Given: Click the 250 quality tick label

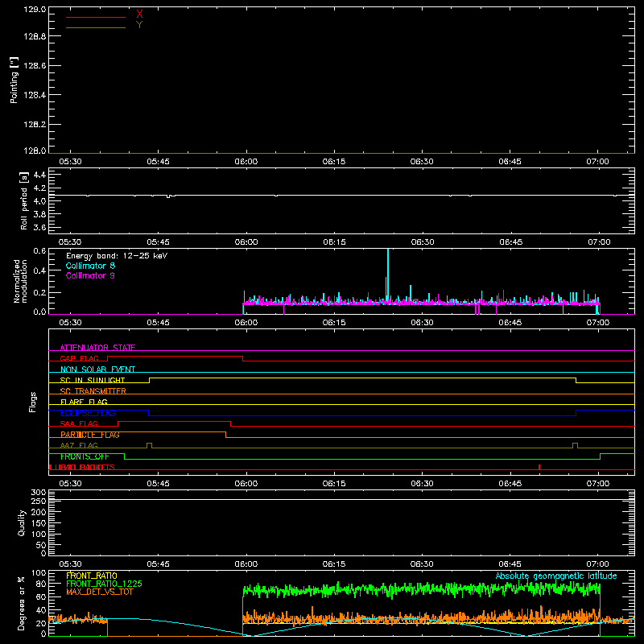Looking at the screenshot, I should point(38,501).
